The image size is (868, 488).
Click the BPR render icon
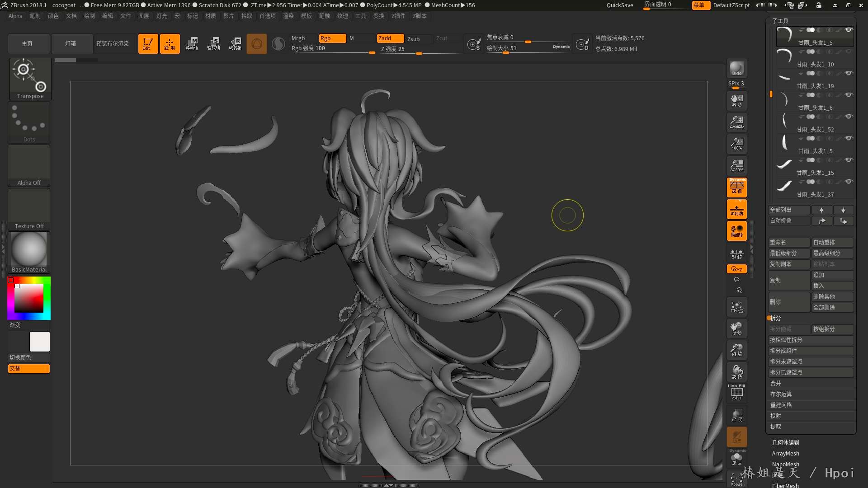[736, 68]
